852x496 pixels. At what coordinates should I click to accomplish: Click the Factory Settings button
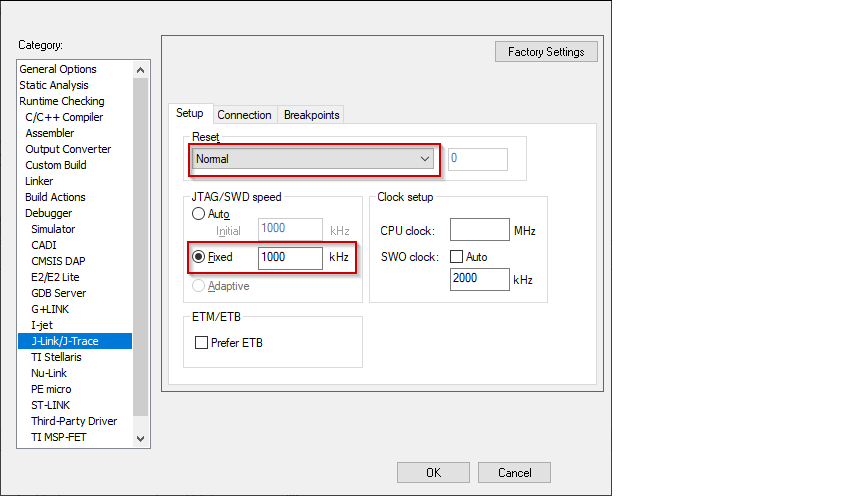coord(546,52)
